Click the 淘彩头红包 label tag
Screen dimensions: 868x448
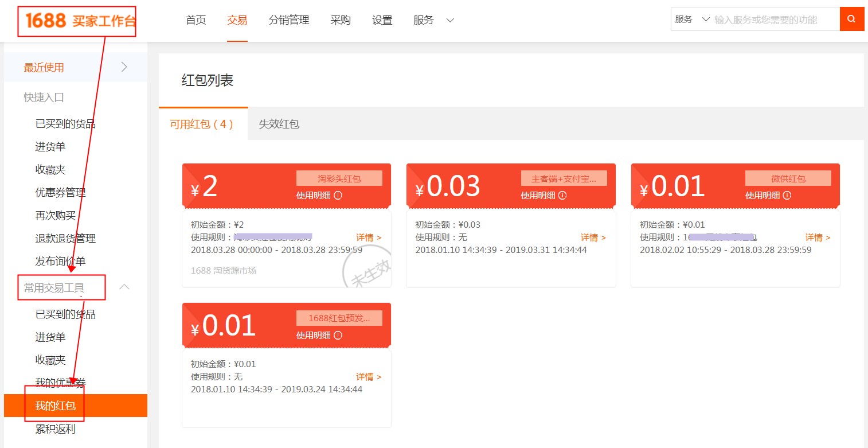(x=339, y=178)
